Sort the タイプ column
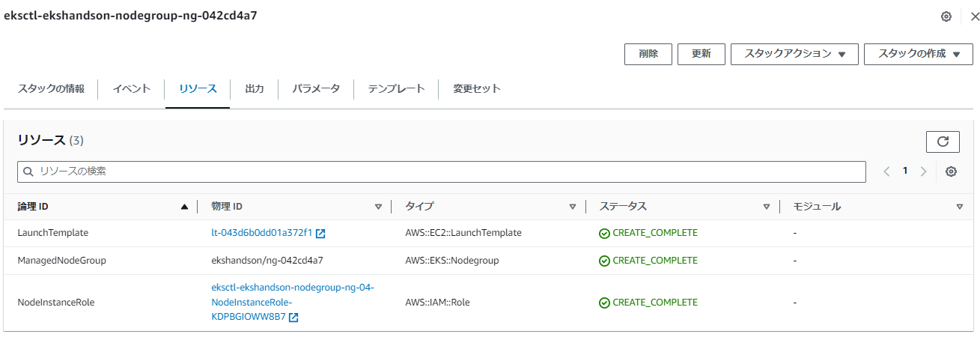 click(x=573, y=207)
